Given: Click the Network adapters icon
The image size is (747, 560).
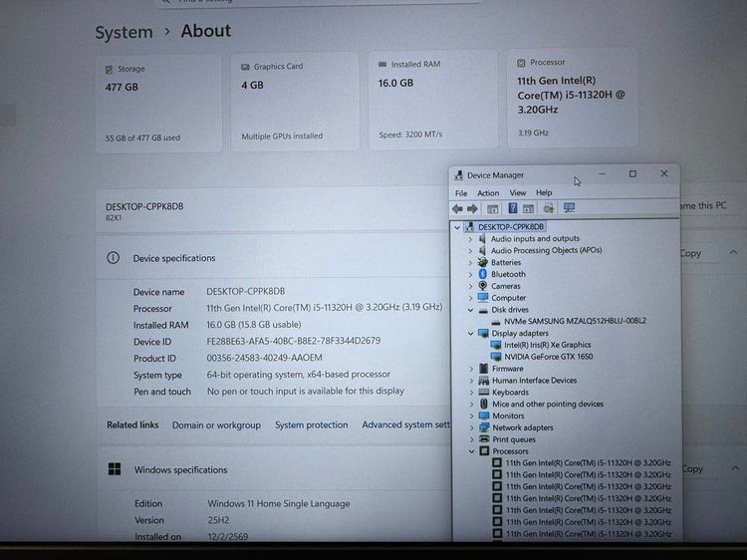Looking at the screenshot, I should pyautogui.click(x=484, y=427).
